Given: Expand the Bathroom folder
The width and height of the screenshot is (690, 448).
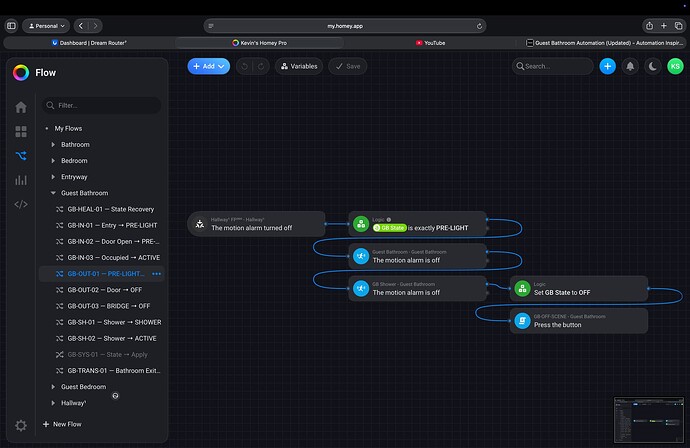Looking at the screenshot, I should (x=53, y=144).
